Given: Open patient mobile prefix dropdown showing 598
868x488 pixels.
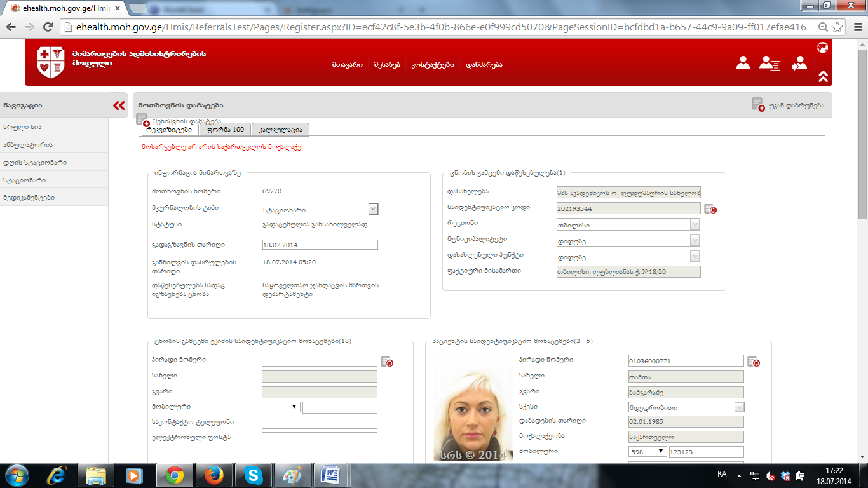Looking at the screenshot, I should coord(647,452).
